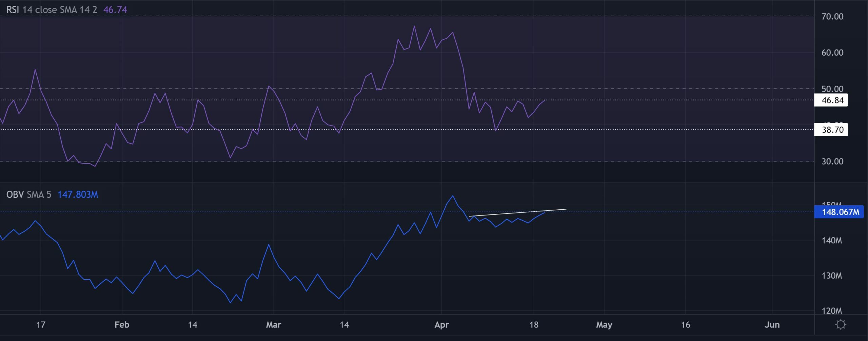Select the white trendline on the OBV pane
This screenshot has height=341, width=868.
(517, 213)
